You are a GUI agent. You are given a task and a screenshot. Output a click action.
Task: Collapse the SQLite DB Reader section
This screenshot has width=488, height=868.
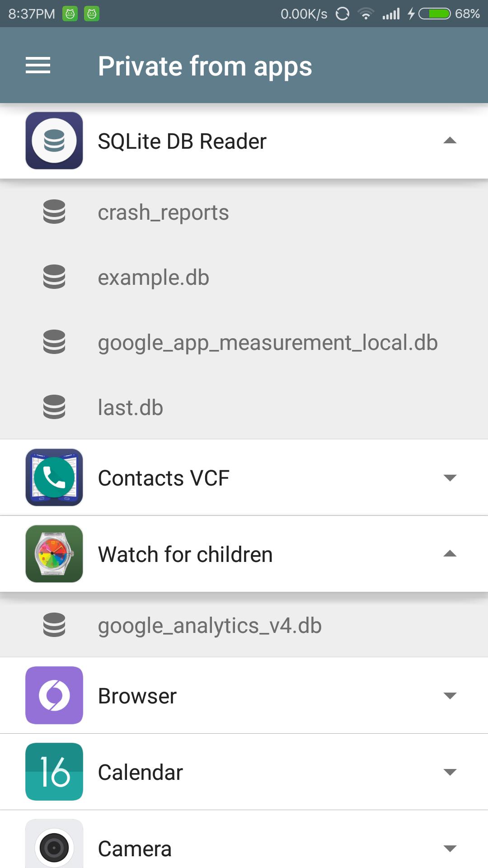point(450,141)
